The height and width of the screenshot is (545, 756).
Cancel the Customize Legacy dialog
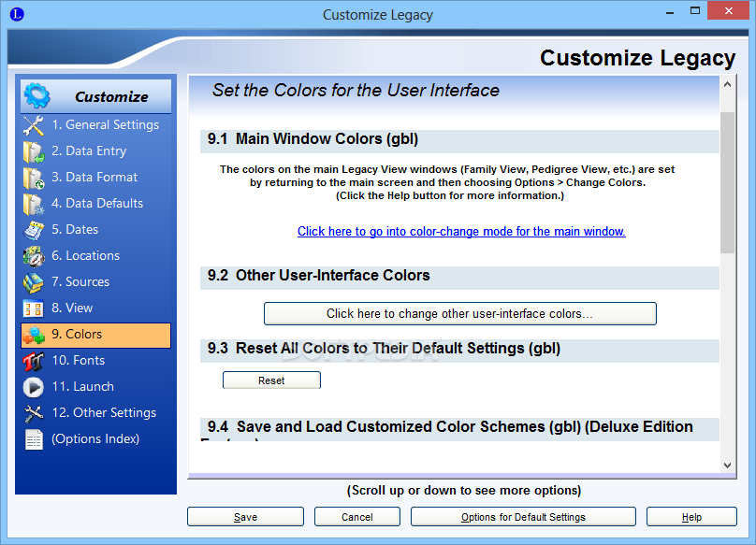point(357,517)
